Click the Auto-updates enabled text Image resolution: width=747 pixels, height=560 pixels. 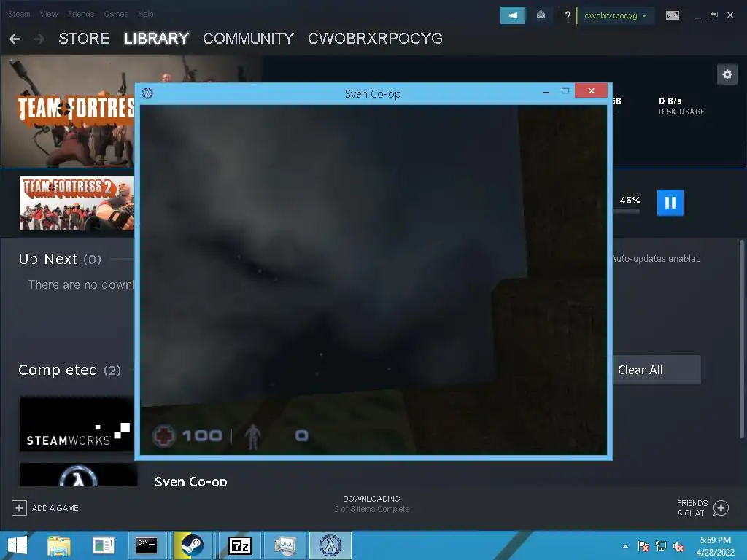656,258
